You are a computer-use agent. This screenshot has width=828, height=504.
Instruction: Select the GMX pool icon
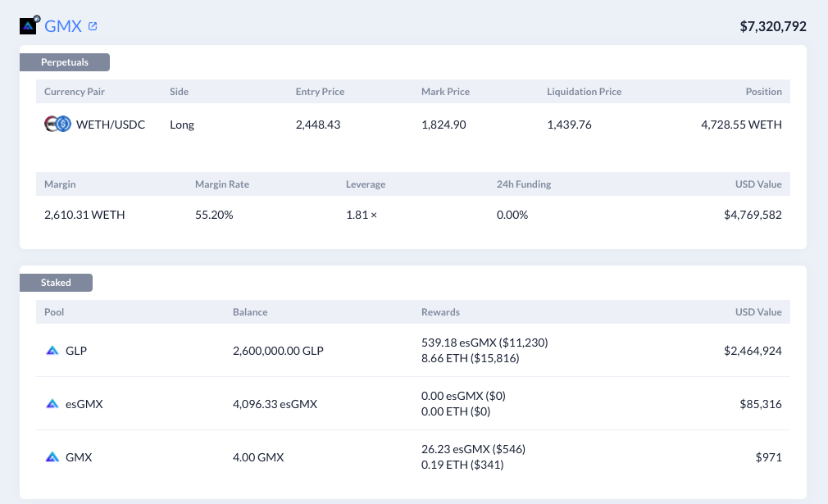click(52, 456)
